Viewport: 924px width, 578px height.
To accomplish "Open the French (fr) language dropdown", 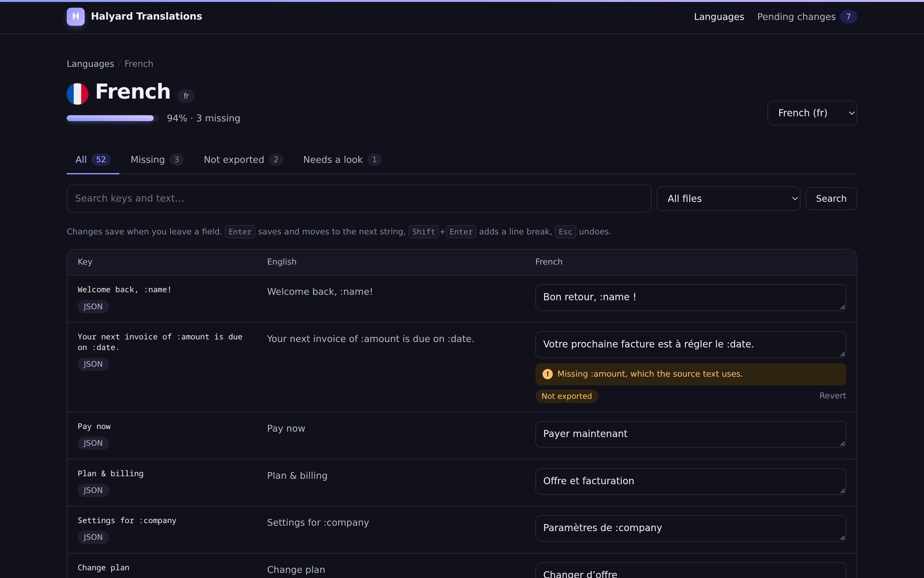I will [812, 113].
